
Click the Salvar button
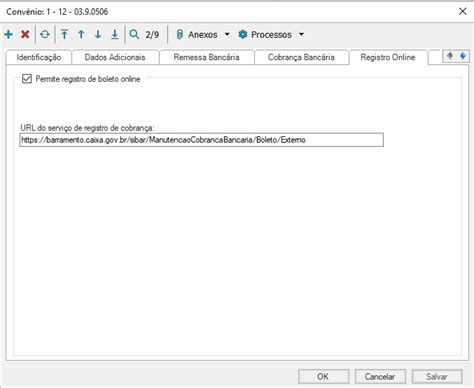click(x=437, y=377)
